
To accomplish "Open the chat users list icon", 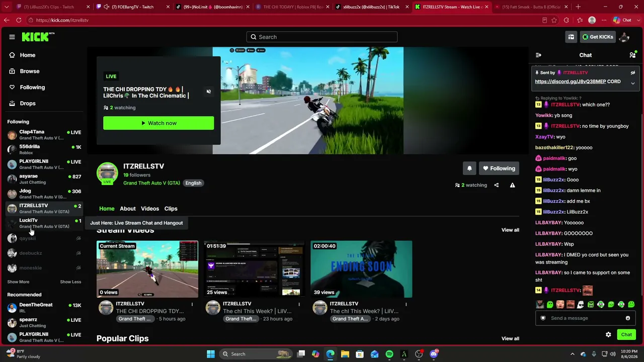I will point(632,55).
